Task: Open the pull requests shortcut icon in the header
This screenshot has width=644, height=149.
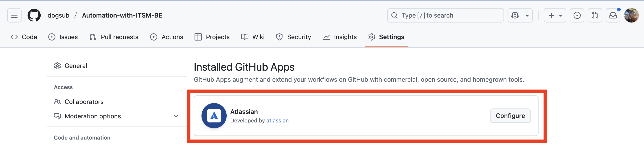Action: tap(595, 15)
